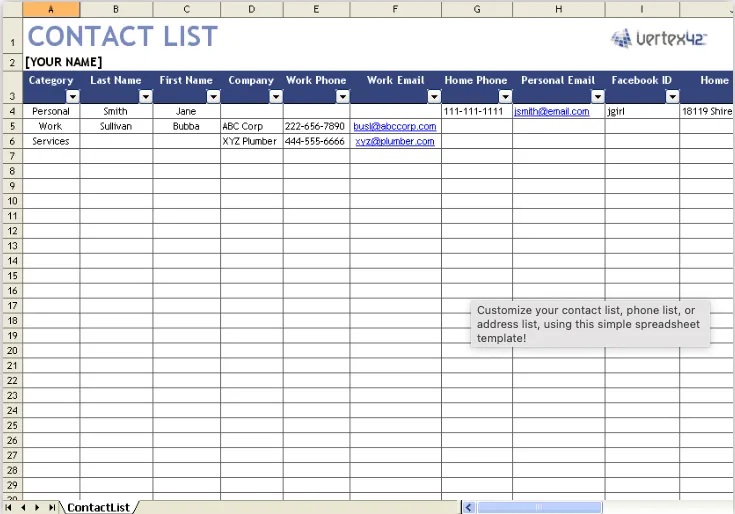Select column A header
Viewport: 735px width, 514px height.
(x=51, y=9)
